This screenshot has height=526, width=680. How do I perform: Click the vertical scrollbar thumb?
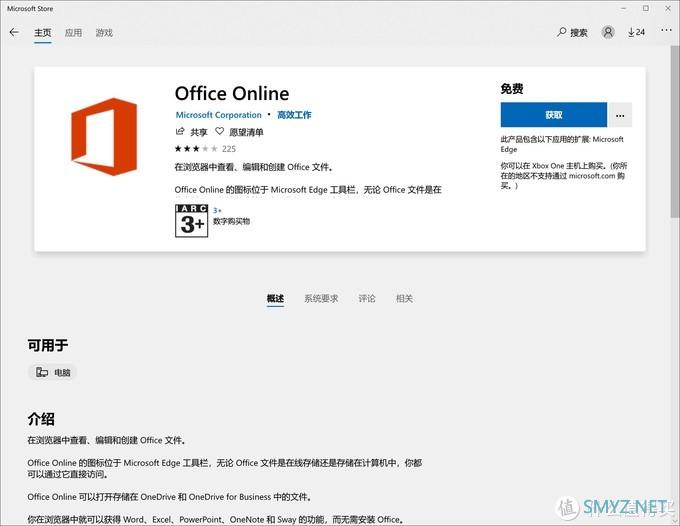tap(675, 134)
